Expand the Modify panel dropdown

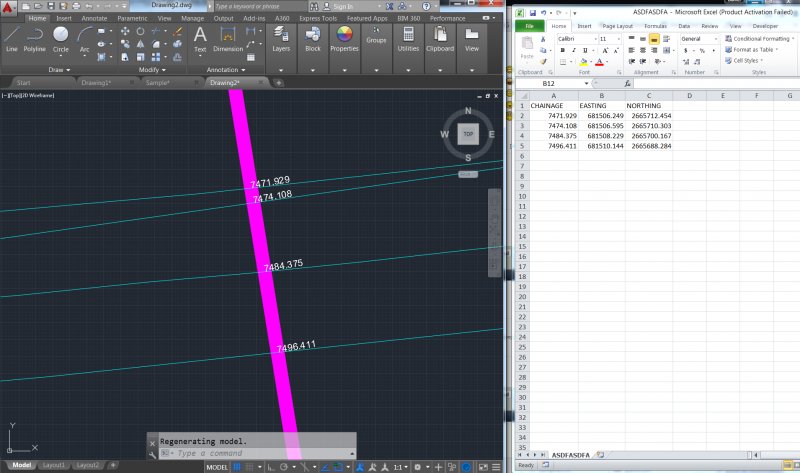[x=152, y=69]
